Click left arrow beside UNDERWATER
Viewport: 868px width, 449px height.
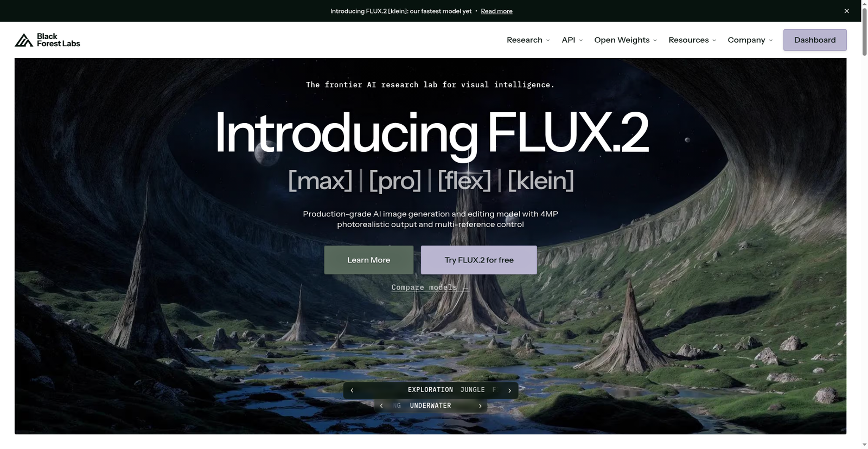(381, 406)
